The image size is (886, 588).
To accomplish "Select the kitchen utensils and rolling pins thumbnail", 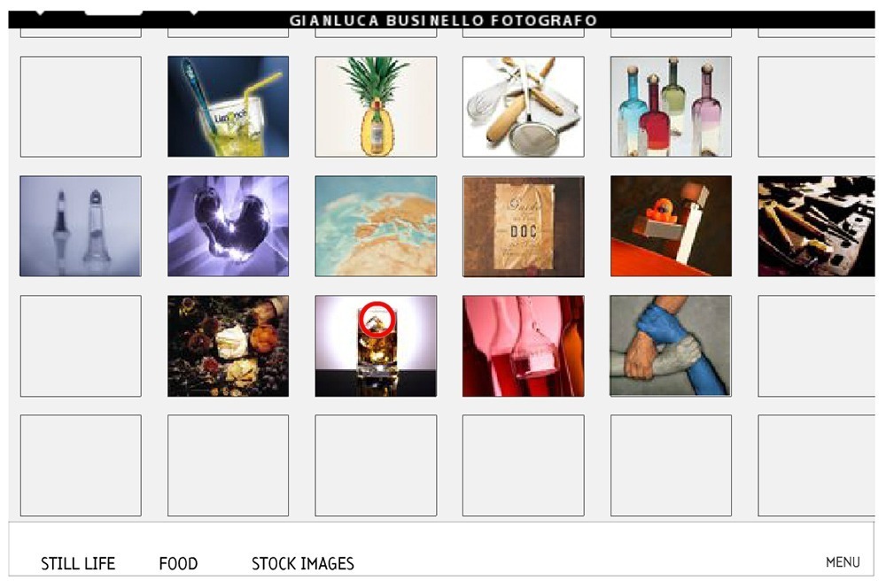I will 524,106.
